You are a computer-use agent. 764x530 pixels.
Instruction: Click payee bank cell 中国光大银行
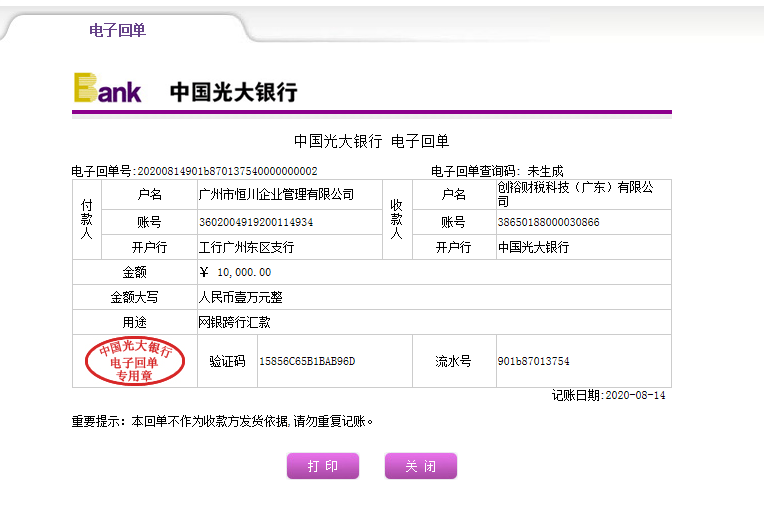[x=534, y=247]
